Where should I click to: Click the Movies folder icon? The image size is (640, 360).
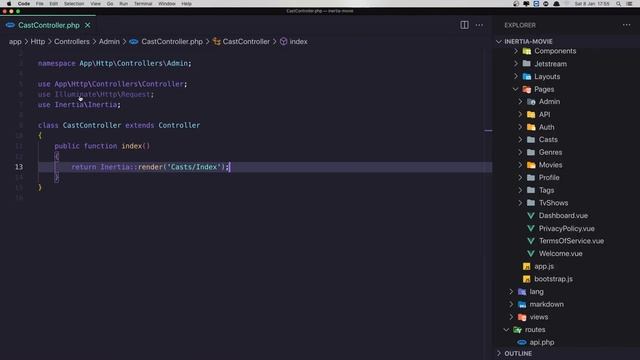[531, 165]
